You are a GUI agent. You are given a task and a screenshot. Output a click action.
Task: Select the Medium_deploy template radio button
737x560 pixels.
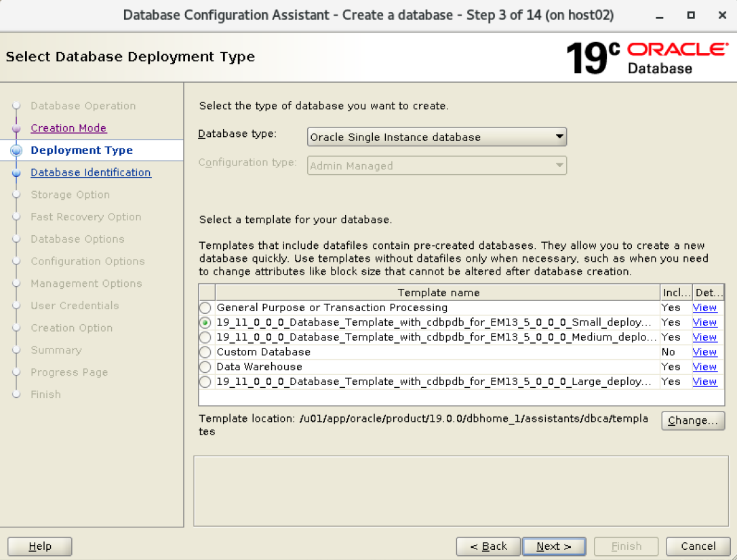point(205,338)
